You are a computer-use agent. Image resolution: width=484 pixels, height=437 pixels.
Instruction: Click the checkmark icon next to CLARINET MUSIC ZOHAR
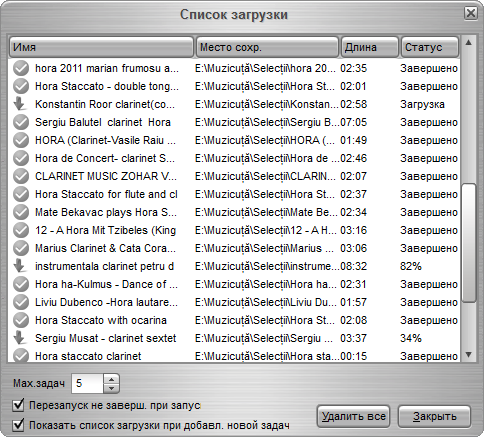point(21,176)
